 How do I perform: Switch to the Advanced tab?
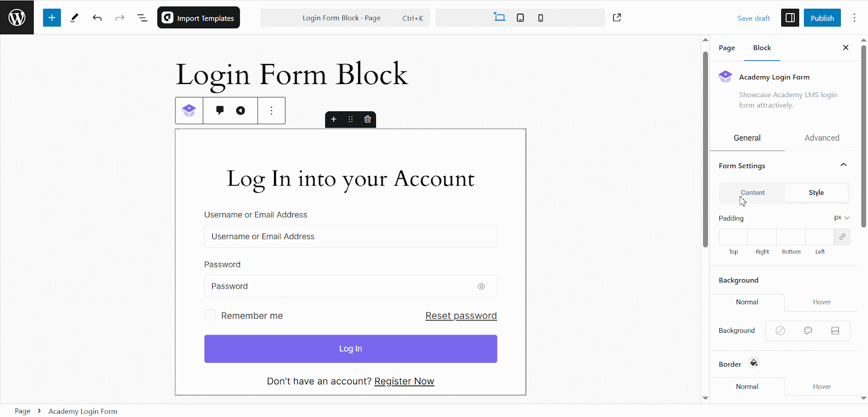[x=821, y=137]
